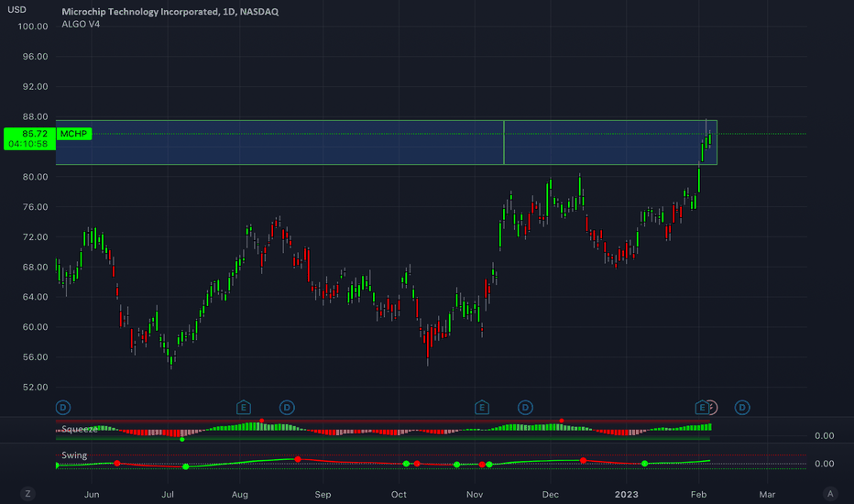Open the February earnings E marker
Screen dimensions: 854x504
click(x=702, y=407)
